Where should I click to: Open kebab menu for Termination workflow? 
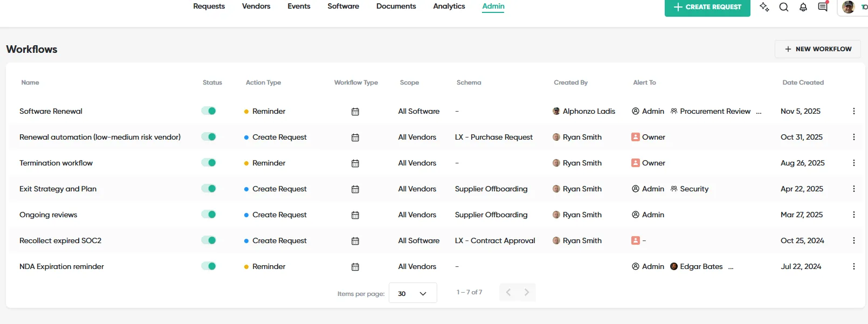(853, 163)
